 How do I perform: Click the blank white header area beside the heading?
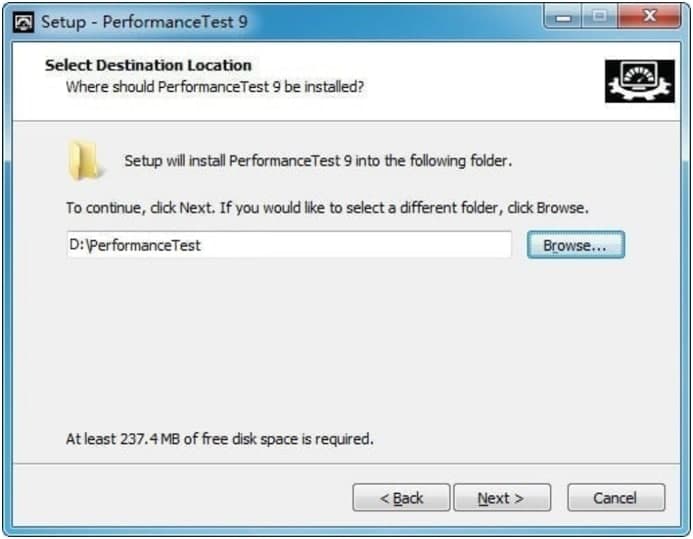pos(450,75)
